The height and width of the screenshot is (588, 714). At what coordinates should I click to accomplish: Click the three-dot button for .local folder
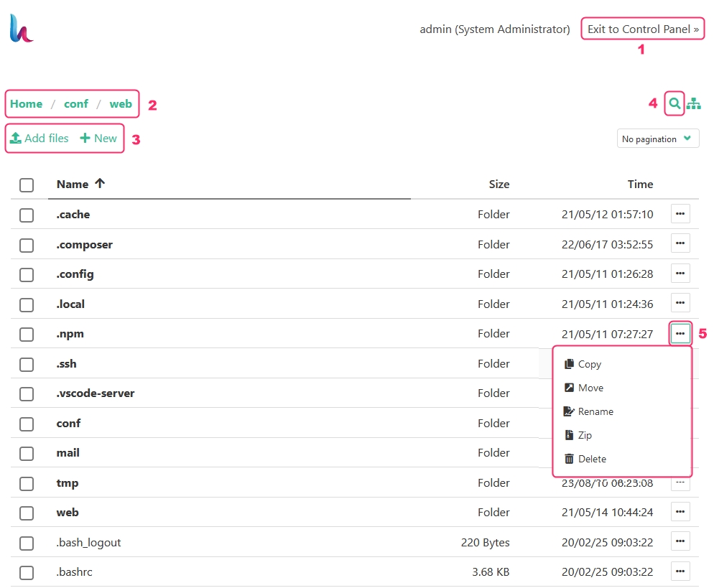click(x=680, y=304)
